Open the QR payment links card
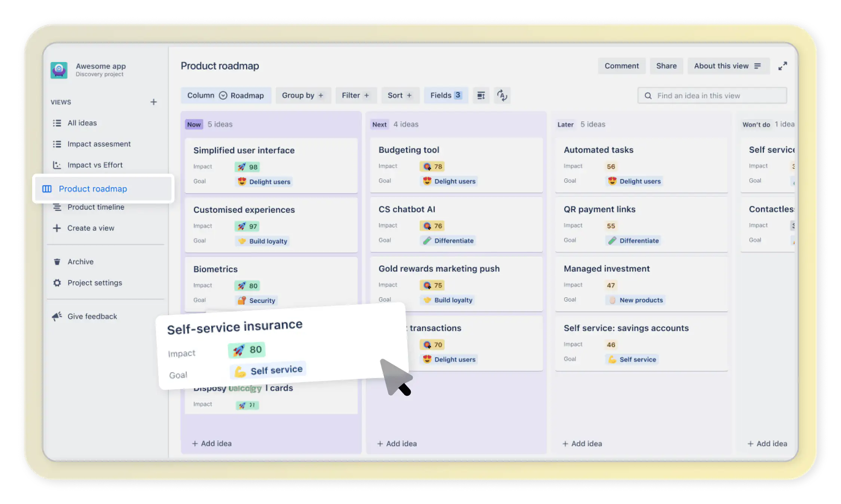Image resolution: width=841 pixels, height=504 pixels. 642,225
